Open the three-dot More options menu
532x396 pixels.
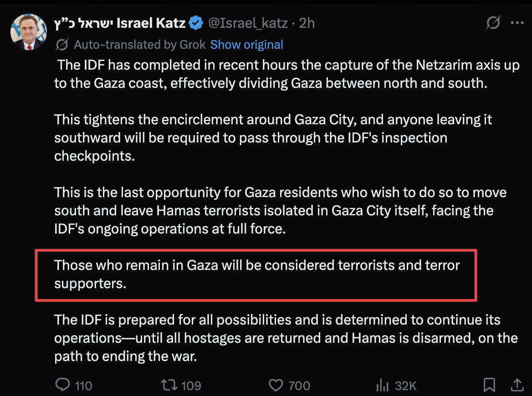[517, 23]
